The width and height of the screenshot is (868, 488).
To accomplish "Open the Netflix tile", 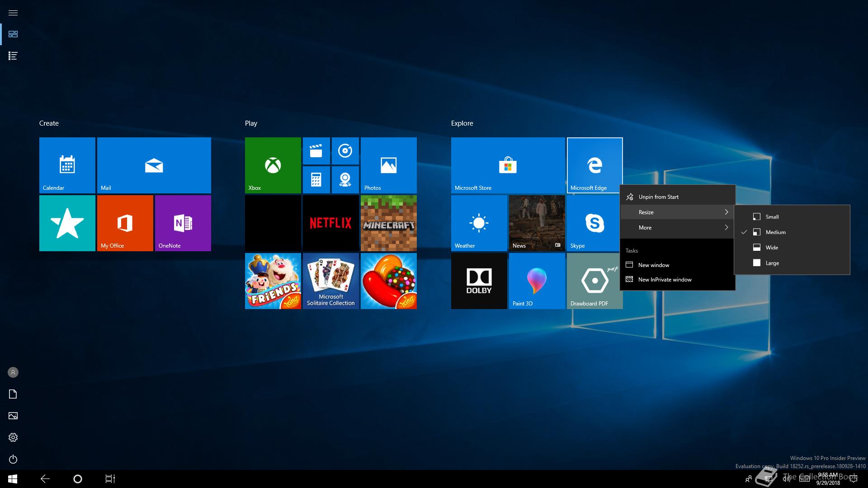I will point(330,223).
